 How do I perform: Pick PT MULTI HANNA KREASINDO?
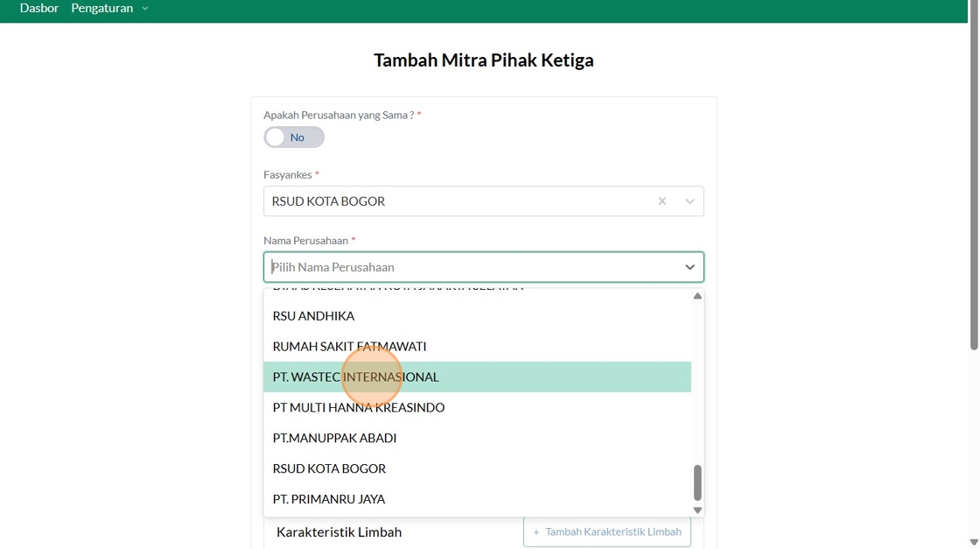point(359,407)
